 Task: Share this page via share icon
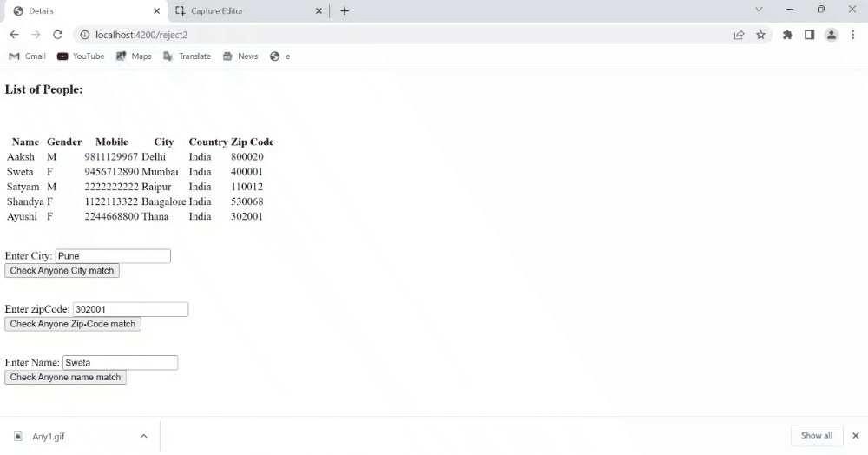(739, 35)
